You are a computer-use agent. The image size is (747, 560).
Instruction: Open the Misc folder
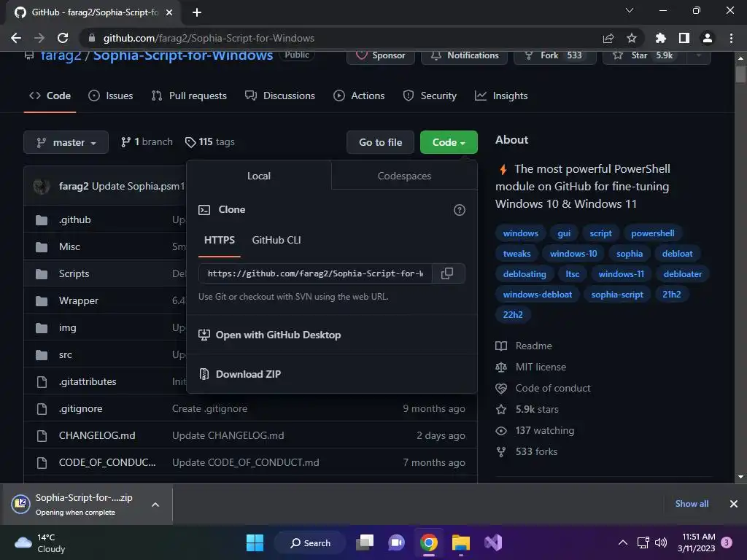[69, 246]
